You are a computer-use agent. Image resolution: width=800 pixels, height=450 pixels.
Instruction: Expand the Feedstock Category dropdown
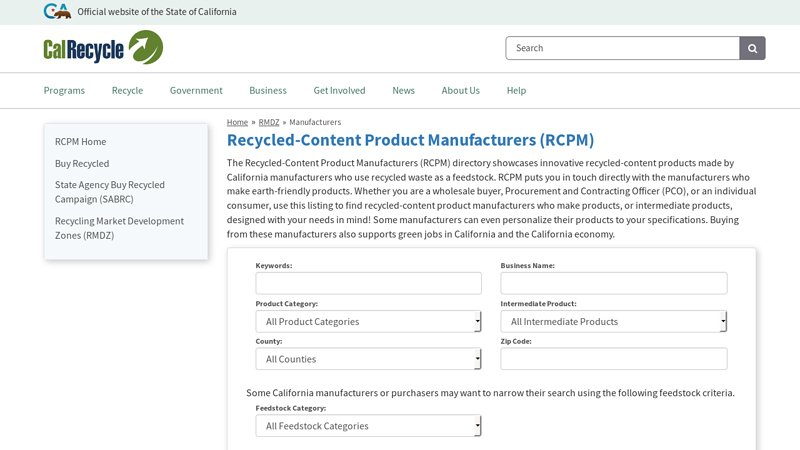[368, 426]
